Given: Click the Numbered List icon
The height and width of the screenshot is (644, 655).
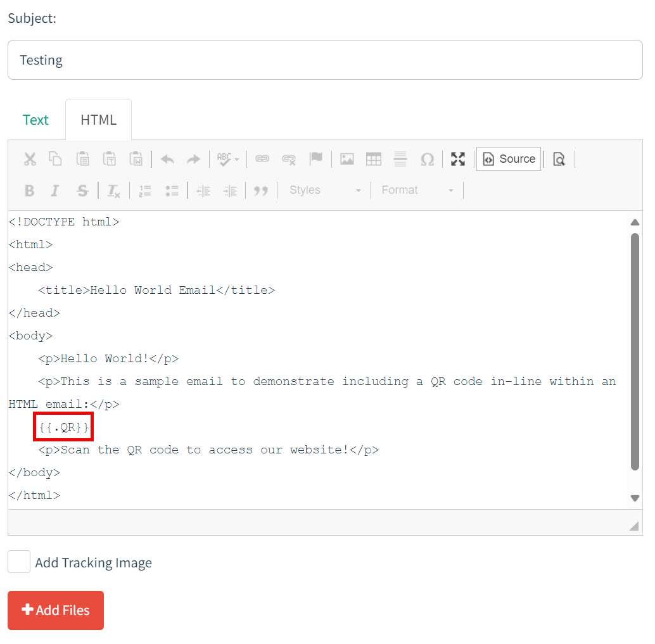Looking at the screenshot, I should (x=145, y=191).
